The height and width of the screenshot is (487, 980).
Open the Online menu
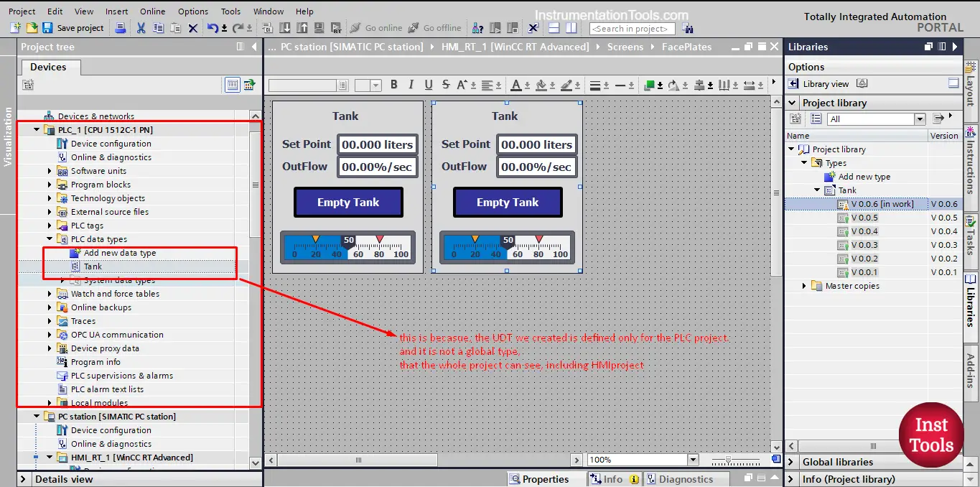(152, 11)
